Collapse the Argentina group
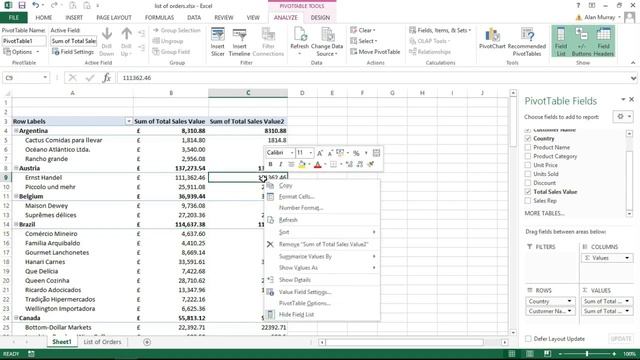The height and width of the screenshot is (360, 640). (x=16, y=131)
